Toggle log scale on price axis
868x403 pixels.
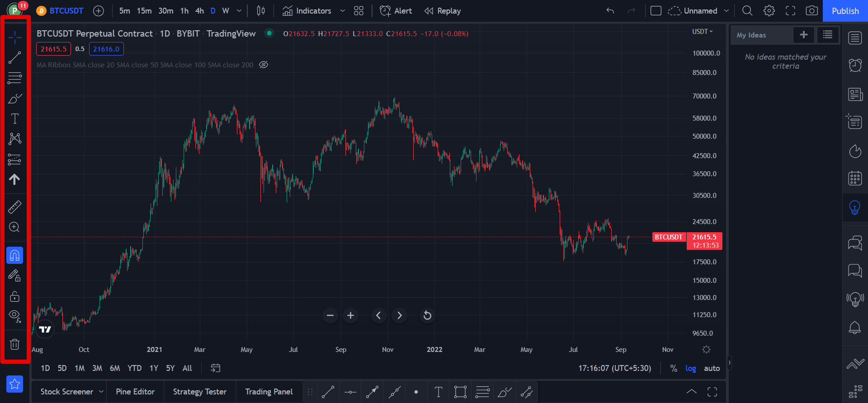pos(691,368)
